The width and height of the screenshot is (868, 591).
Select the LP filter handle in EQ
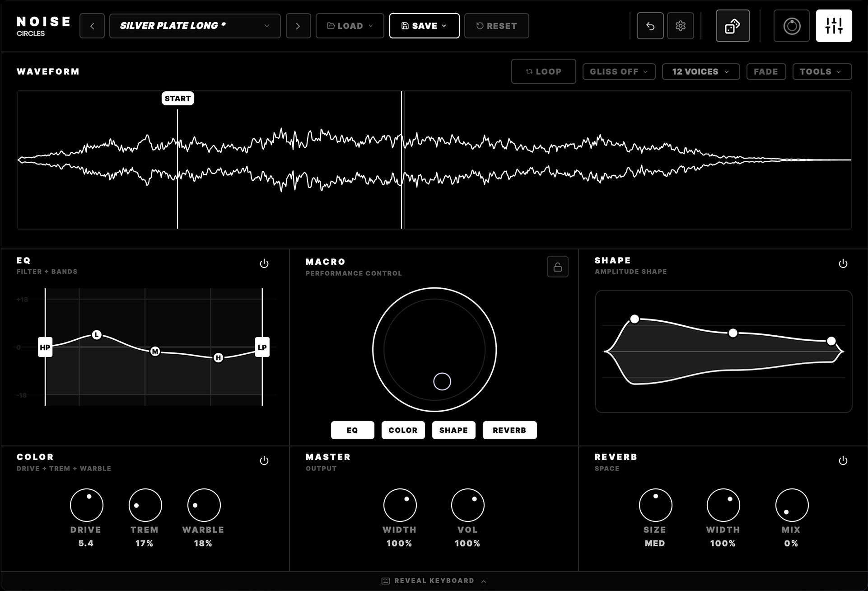coord(262,347)
